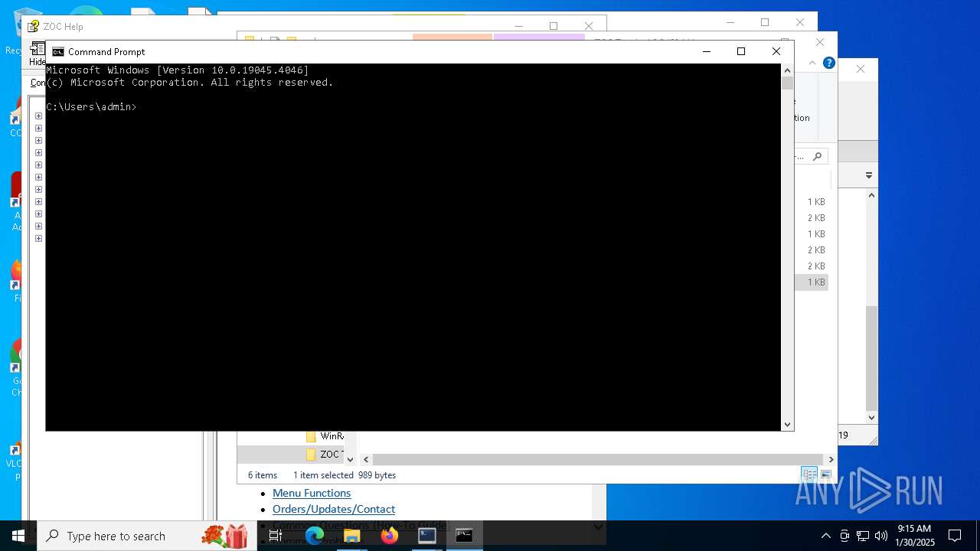Open the Command Prompt title bar system icon

[58, 51]
